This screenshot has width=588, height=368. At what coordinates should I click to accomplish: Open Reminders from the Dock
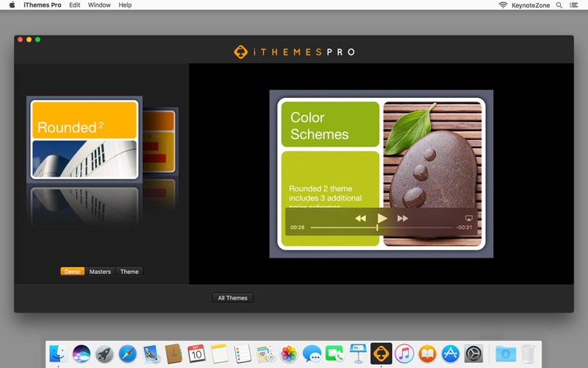point(243,353)
